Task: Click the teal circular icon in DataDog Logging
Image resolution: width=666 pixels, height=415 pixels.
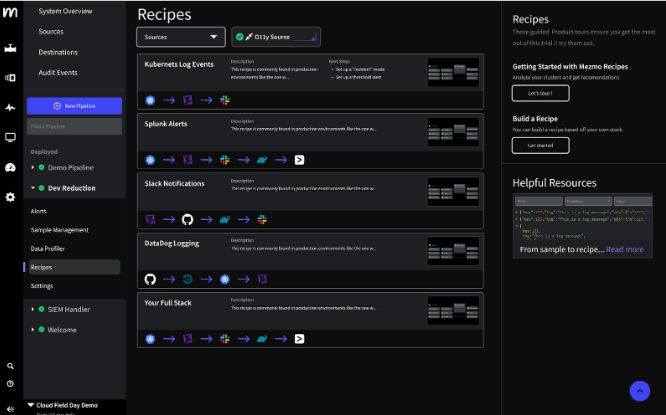Action: click(187, 279)
